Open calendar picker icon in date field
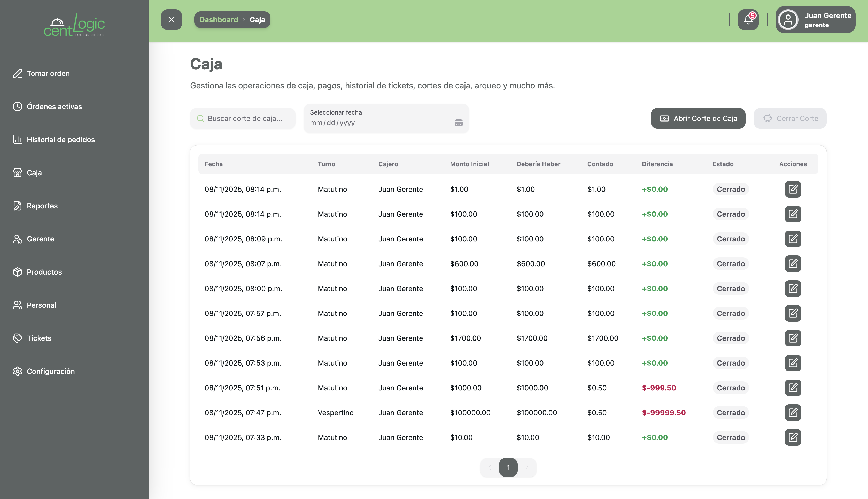This screenshot has width=868, height=499. [x=459, y=123]
